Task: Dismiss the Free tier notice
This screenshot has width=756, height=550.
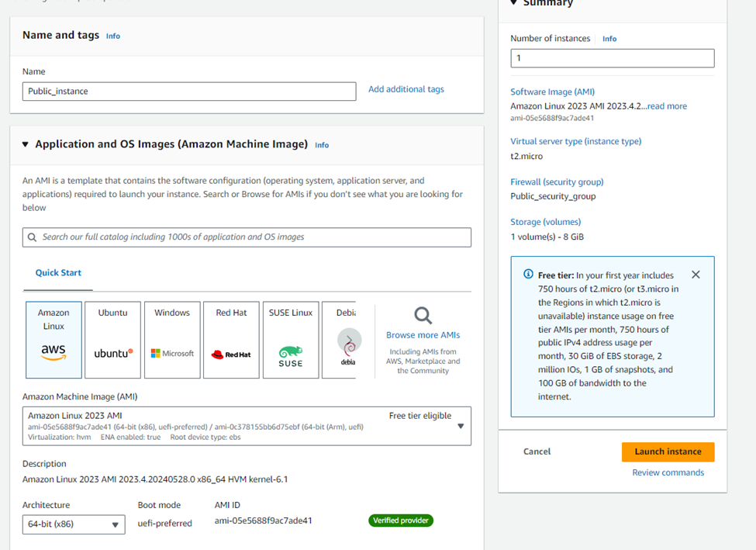Action: pyautogui.click(x=696, y=275)
